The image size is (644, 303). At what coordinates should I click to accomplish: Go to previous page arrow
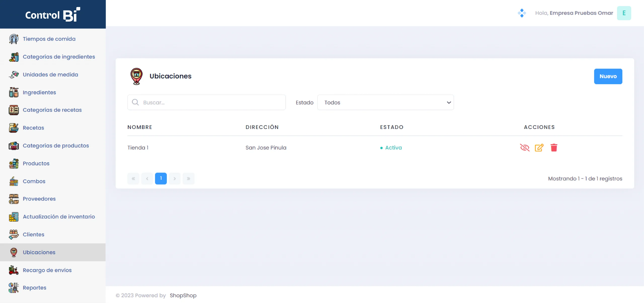[147, 179]
